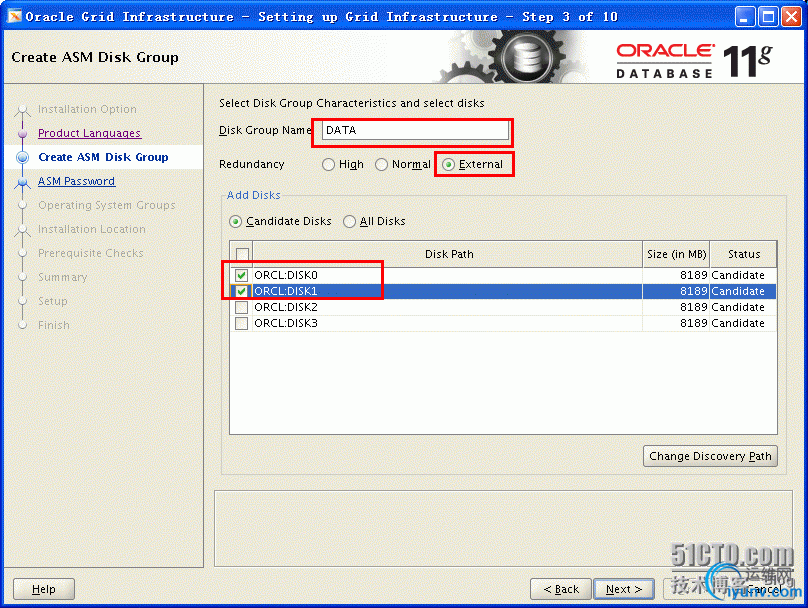Go back with the Back button
Image resolution: width=808 pixels, height=608 pixels.
click(x=561, y=589)
